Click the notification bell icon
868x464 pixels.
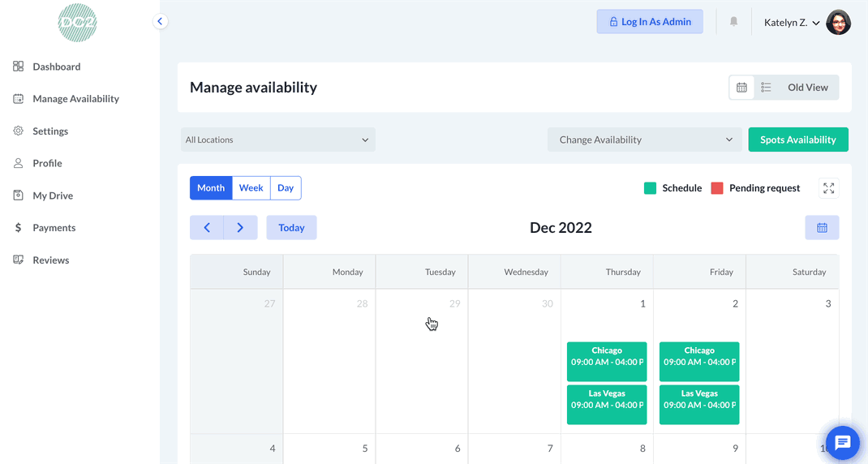click(x=733, y=22)
